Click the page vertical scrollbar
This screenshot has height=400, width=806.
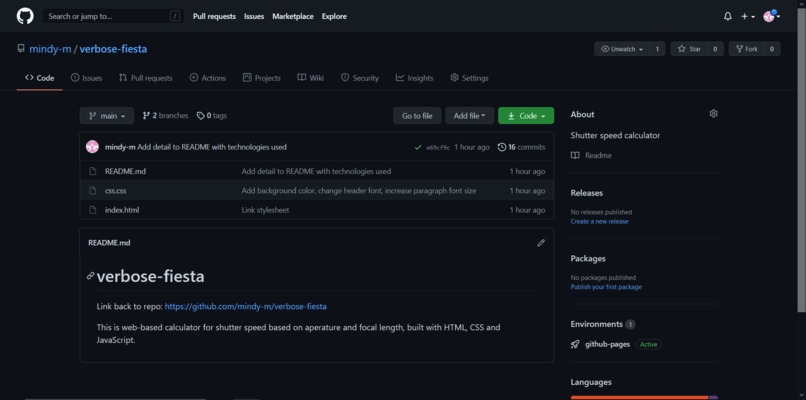click(801, 159)
